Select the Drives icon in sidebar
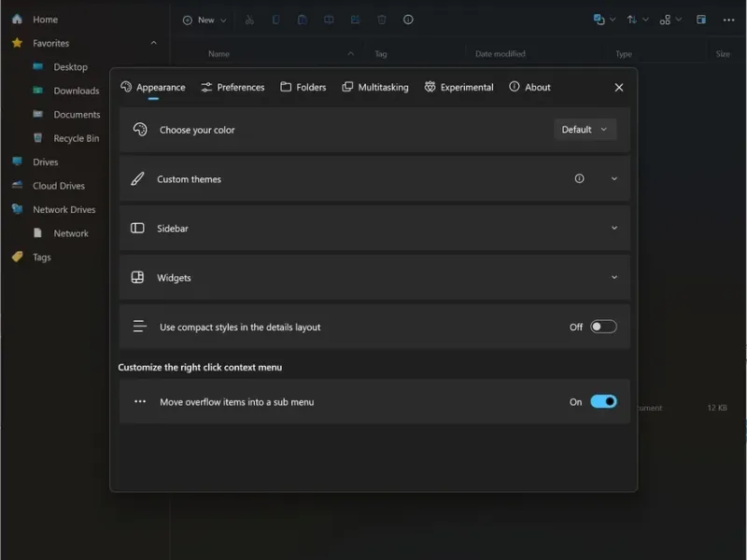 [17, 161]
